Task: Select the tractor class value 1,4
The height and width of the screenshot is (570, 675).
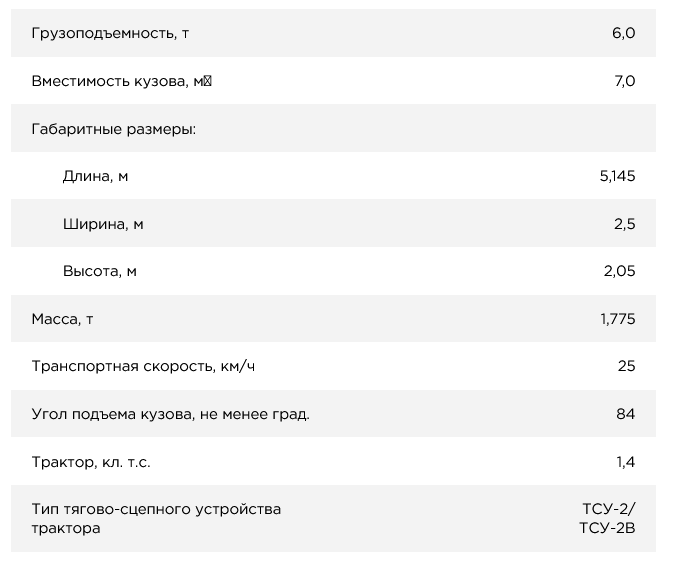Action: click(x=627, y=461)
